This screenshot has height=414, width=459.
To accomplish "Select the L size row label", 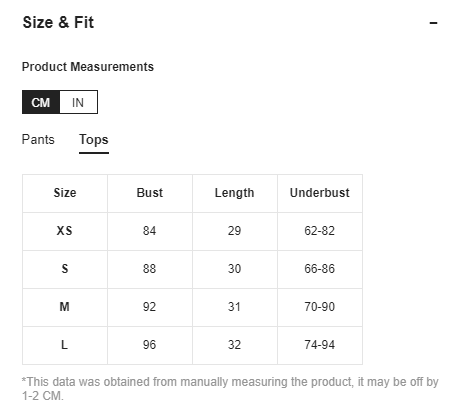I will (x=64, y=345).
